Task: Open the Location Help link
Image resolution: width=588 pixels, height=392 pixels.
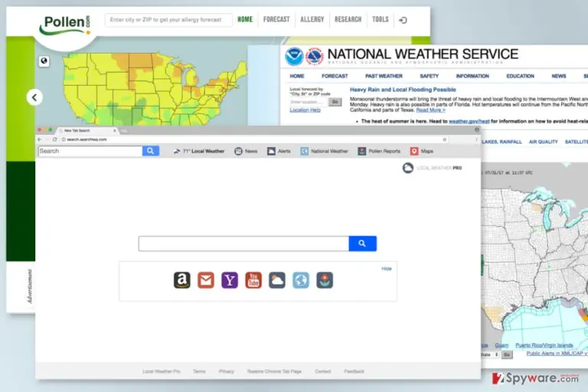Action: pyautogui.click(x=305, y=110)
